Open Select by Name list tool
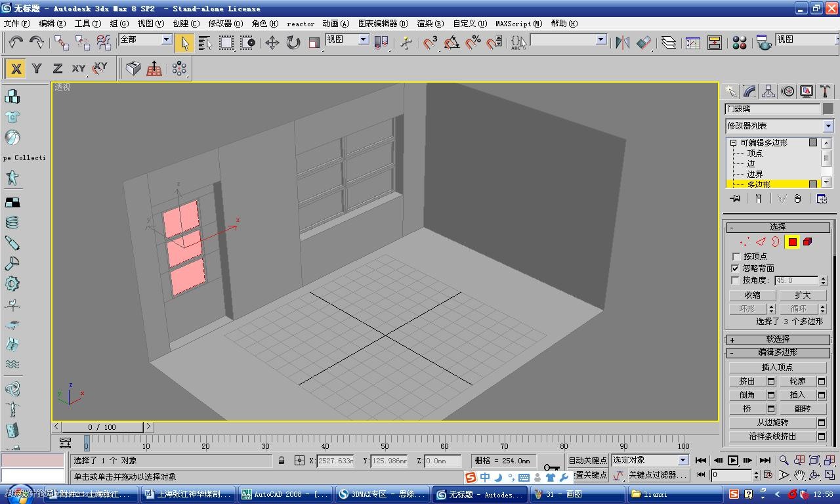The image size is (840, 504). (x=205, y=43)
